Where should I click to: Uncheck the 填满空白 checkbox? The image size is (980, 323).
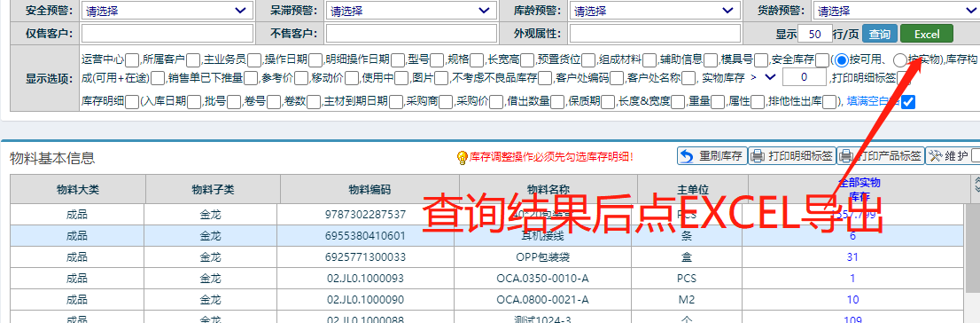[909, 101]
